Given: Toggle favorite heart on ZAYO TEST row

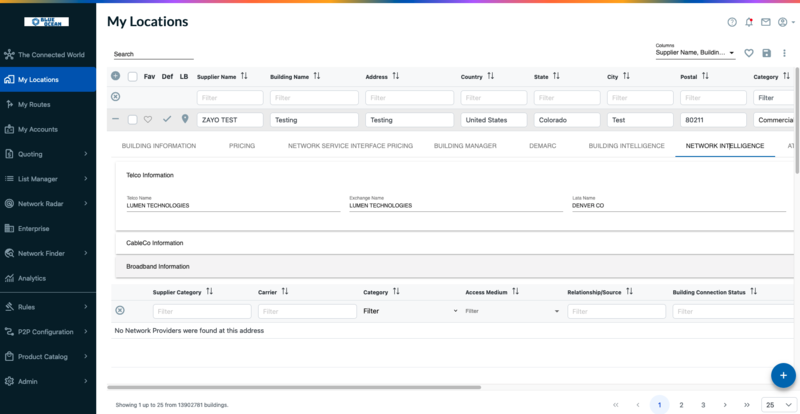Looking at the screenshot, I should tap(148, 119).
